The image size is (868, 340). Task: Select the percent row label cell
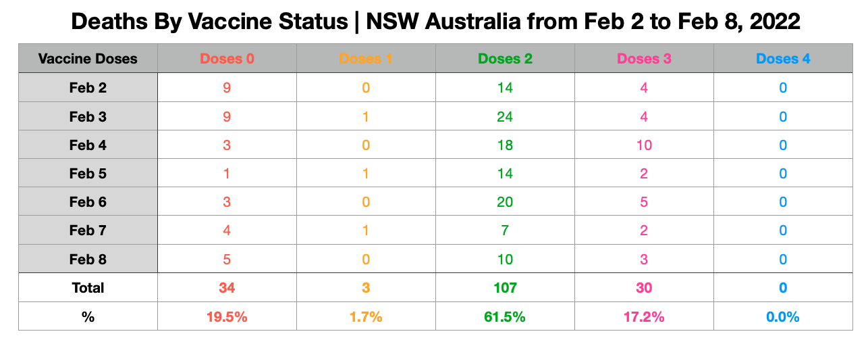click(x=88, y=316)
